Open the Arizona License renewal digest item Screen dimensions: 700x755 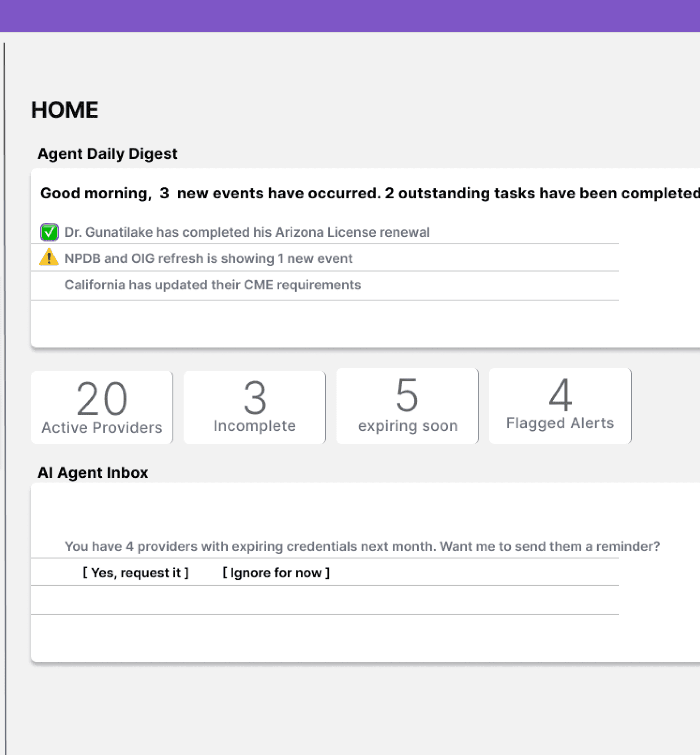point(247,232)
